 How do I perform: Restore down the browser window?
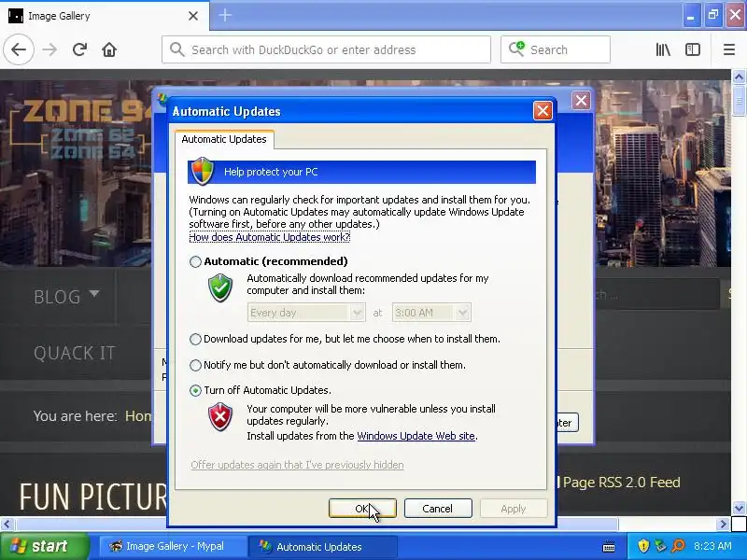(713, 16)
